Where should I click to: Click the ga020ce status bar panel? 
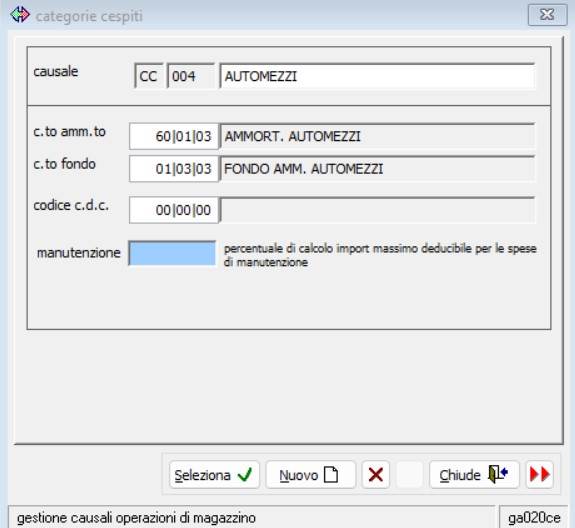click(534, 518)
